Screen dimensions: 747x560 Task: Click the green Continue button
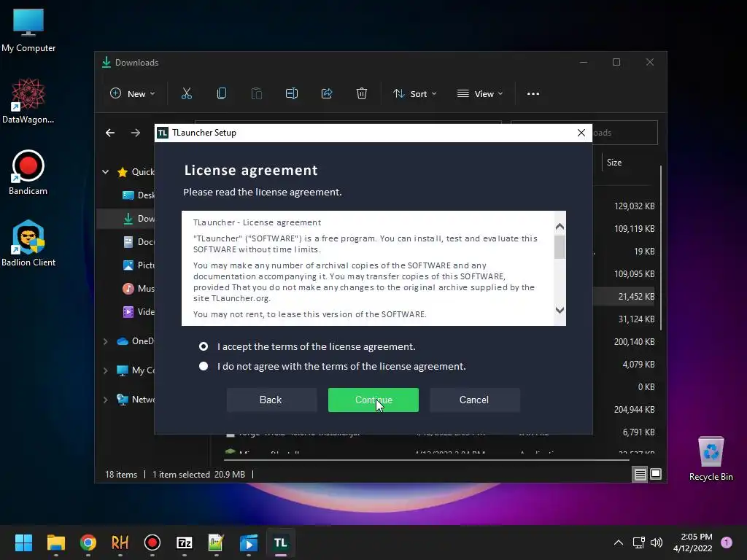tap(373, 400)
